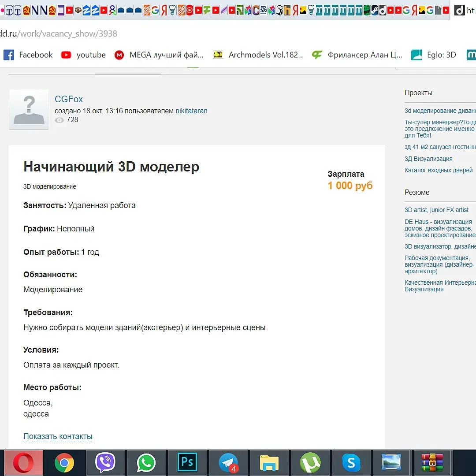This screenshot has width=476, height=476.
Task: Click the experience value 1 год
Action: click(90, 252)
